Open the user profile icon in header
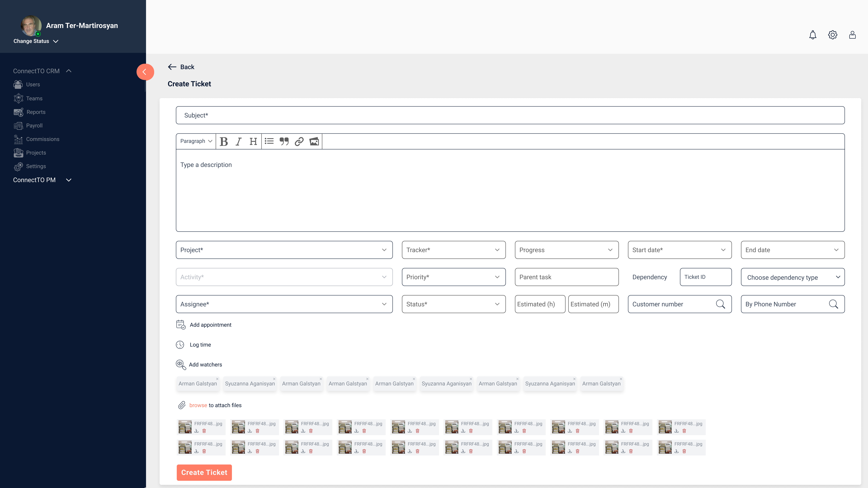This screenshot has height=488, width=868. point(853,35)
